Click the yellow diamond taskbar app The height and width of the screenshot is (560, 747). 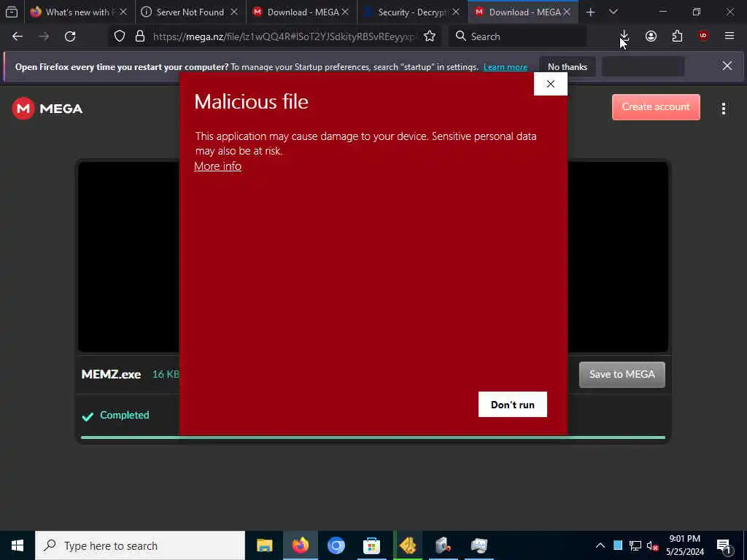[x=408, y=545]
